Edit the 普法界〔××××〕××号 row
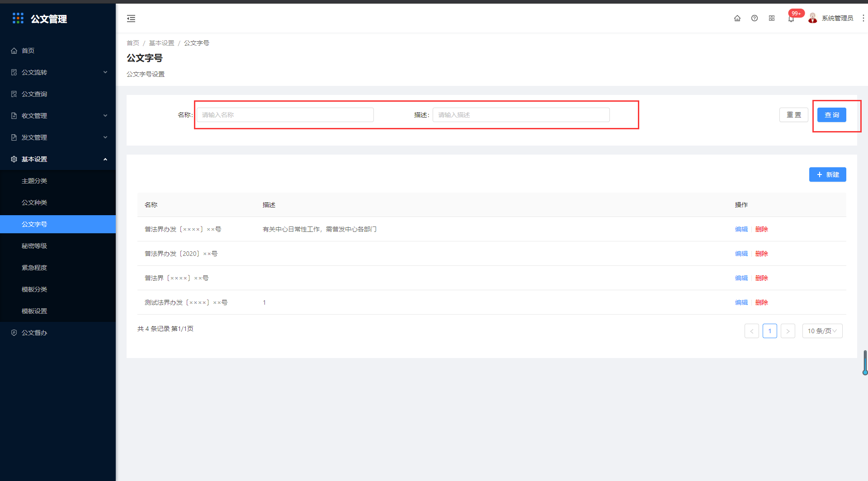 tap(741, 278)
